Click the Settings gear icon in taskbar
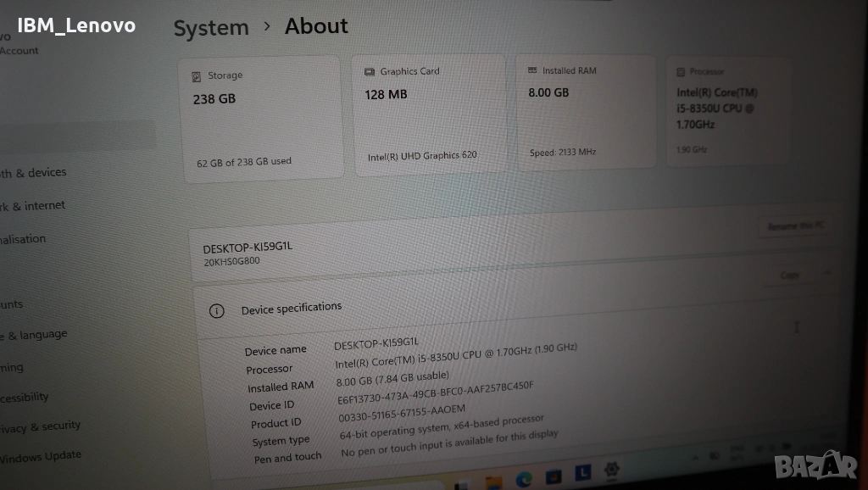 point(611,469)
